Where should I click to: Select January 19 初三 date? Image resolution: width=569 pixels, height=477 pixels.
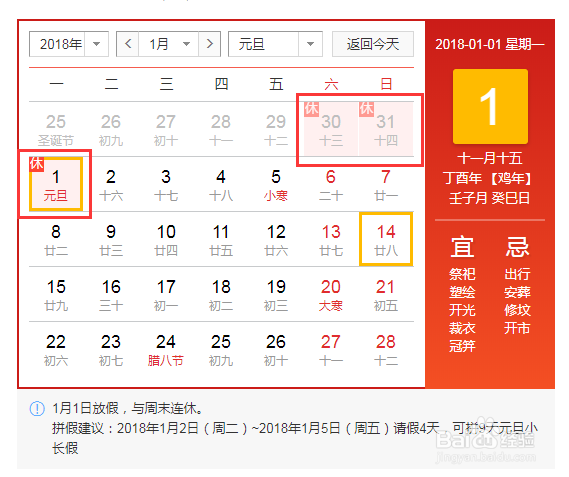[x=276, y=294]
